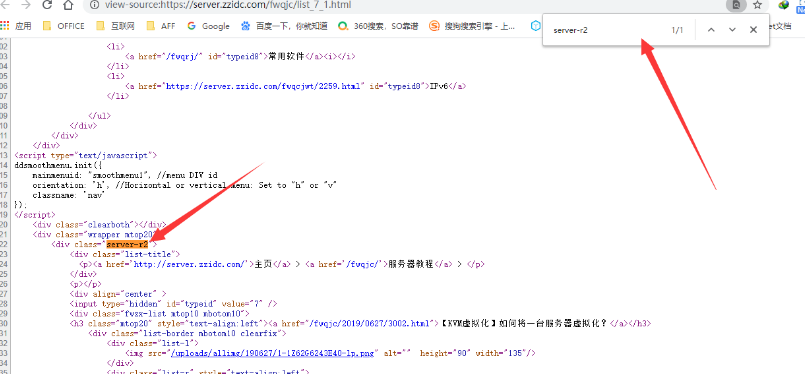
Task: Click the 【KVM虚拟化】 heading text
Action: tap(524, 324)
